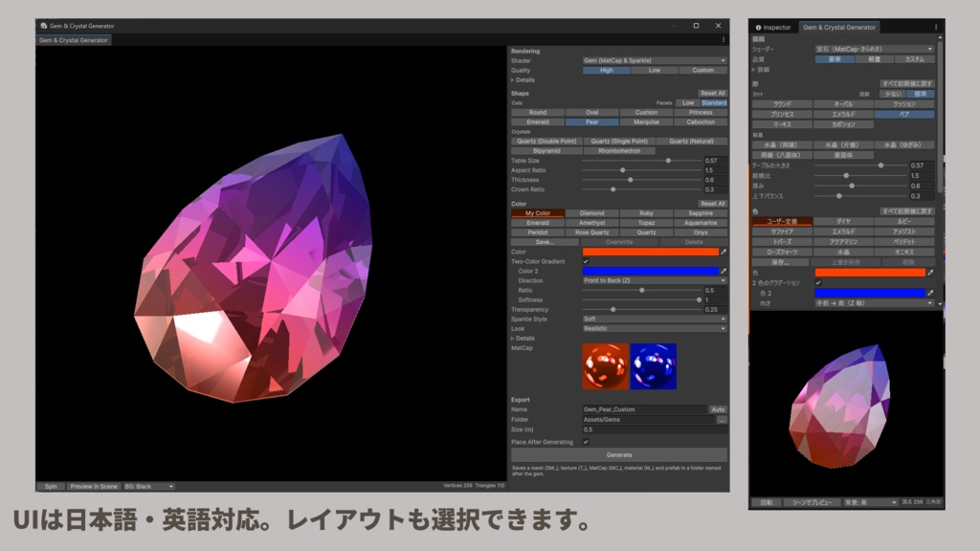Open the Sparkle Style dropdown
Screen dimensions: 980x551
[655, 320]
